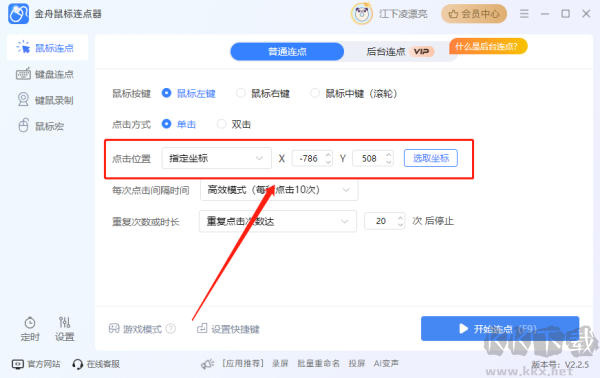The width and height of the screenshot is (600, 378).
Task: Click the username 江下凌漂亮
Action: (403, 14)
